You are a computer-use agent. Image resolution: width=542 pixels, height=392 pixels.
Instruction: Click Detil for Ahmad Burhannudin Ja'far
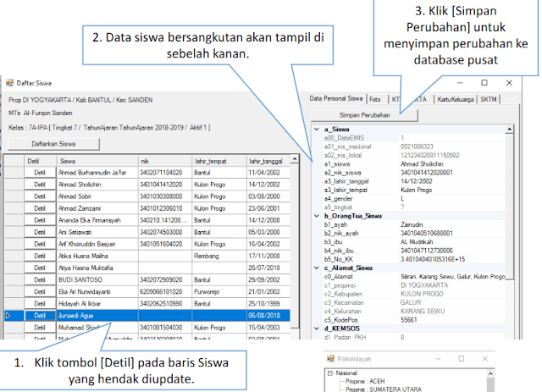tap(40, 173)
